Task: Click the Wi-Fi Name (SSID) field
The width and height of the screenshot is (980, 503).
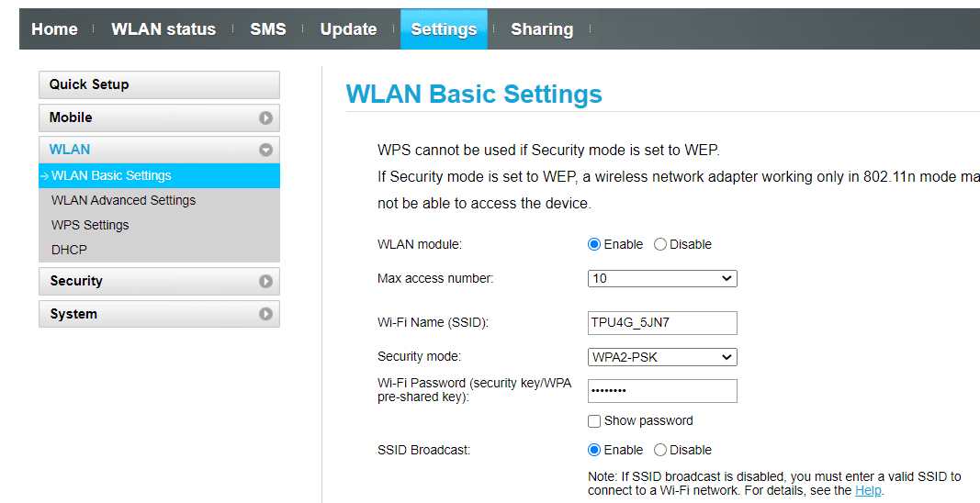Action: pyautogui.click(x=662, y=323)
